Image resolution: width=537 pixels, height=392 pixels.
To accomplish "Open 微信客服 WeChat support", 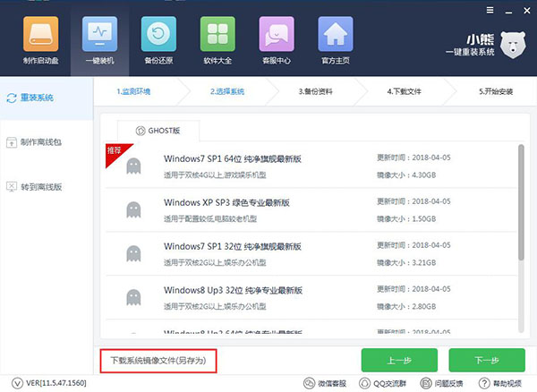I will 325,383.
